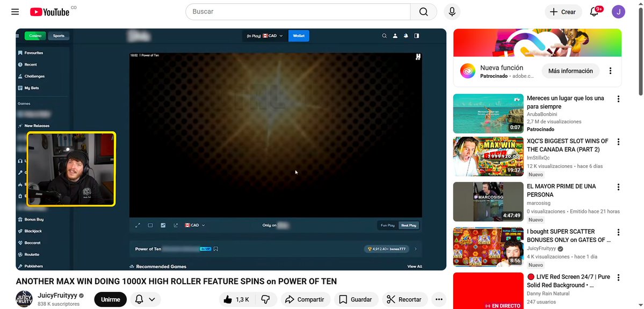Screen dimensions: 644x309
Task: Click the search magnifier button
Action: [423, 12]
